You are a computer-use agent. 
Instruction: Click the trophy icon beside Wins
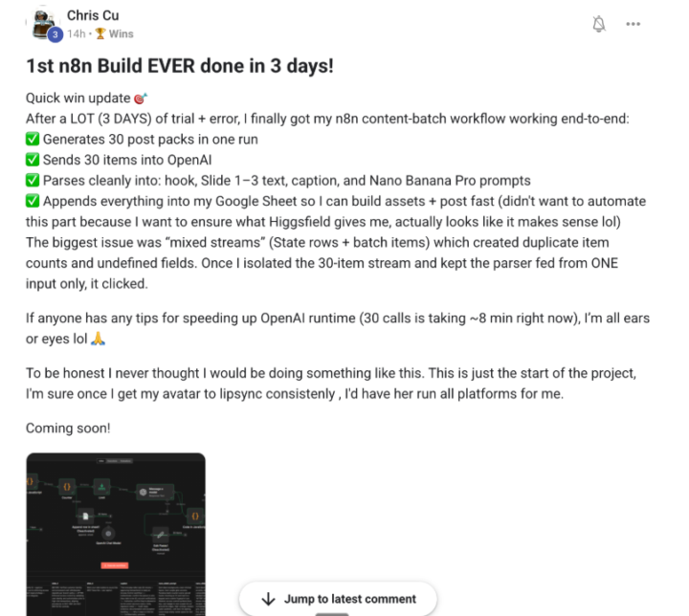click(x=100, y=33)
